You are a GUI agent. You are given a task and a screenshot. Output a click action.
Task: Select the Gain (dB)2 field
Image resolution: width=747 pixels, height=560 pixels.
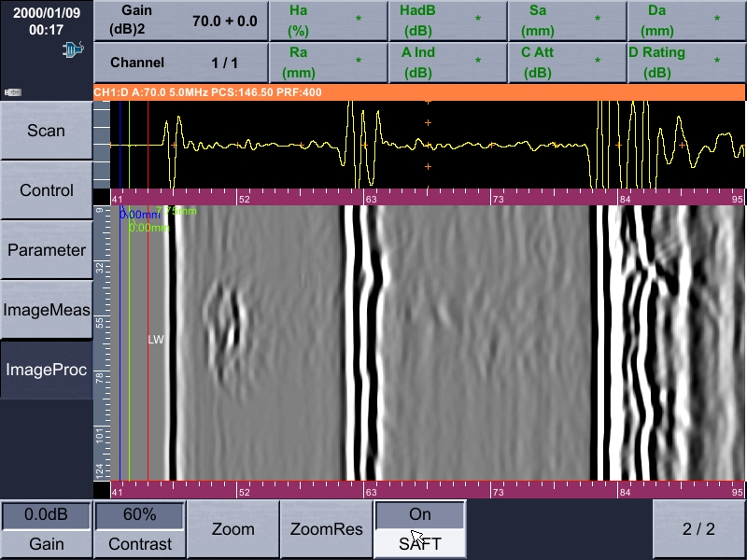pos(181,21)
